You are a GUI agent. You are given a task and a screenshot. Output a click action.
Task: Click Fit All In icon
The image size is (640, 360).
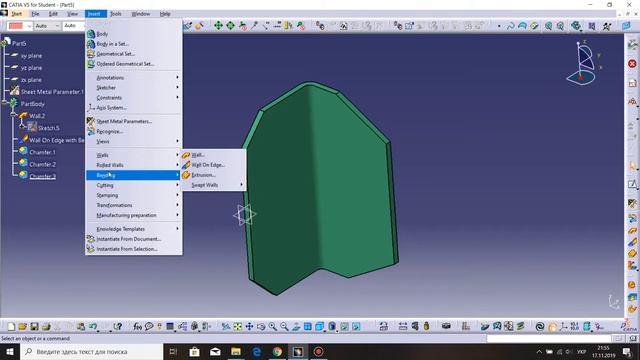tap(238, 327)
